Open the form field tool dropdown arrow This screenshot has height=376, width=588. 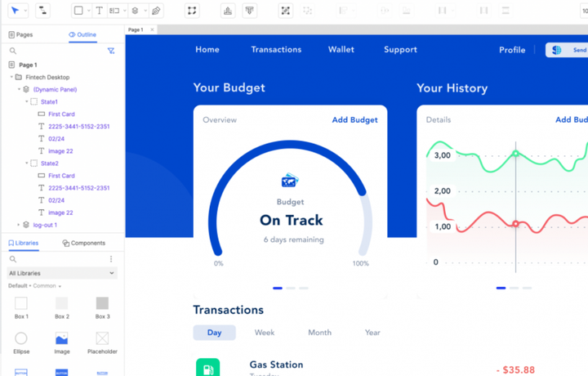pos(125,11)
